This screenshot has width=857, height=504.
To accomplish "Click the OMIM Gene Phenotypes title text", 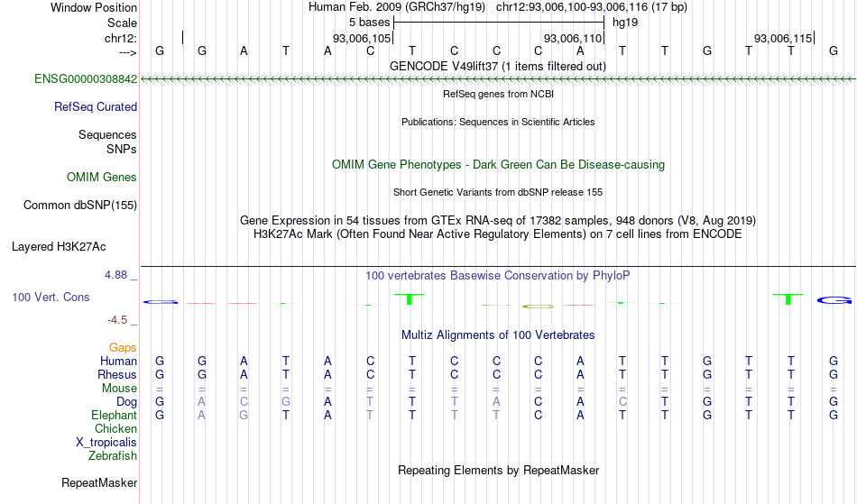I will pyautogui.click(x=499, y=165).
